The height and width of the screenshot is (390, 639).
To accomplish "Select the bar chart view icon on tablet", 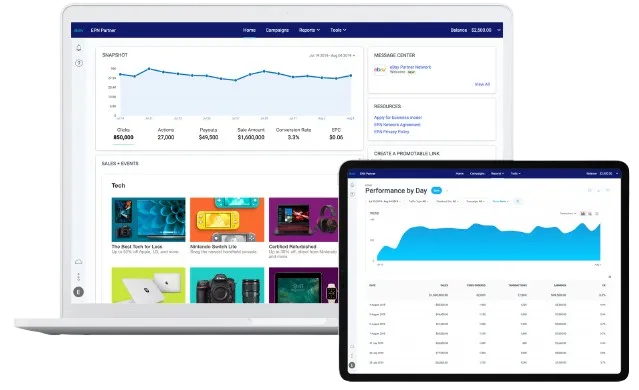I will click(x=590, y=214).
